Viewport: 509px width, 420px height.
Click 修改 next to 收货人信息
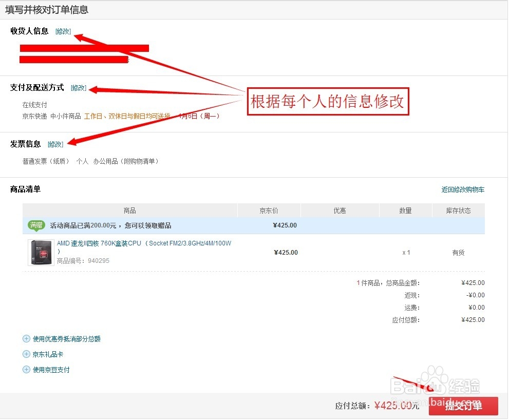[x=63, y=31]
